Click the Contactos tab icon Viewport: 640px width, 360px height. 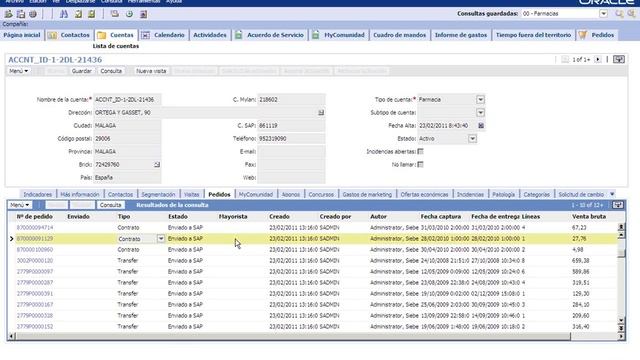52,35
